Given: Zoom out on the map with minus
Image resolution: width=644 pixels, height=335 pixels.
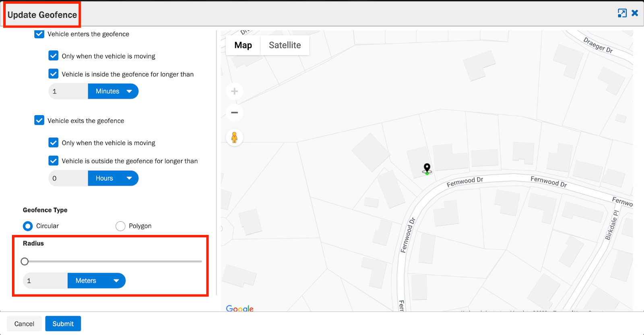Looking at the screenshot, I should 234,112.
